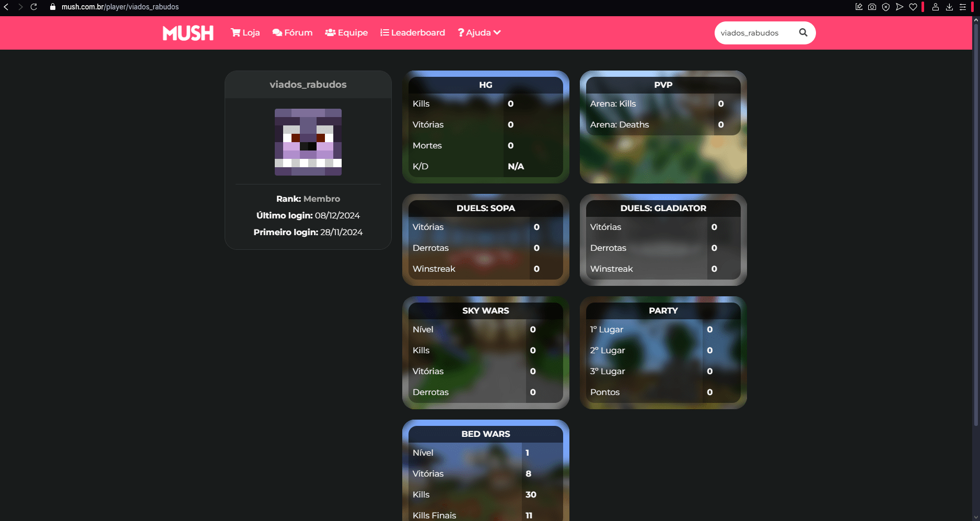Image resolution: width=980 pixels, height=521 pixels.
Task: Click Winstreak row in Duels: Sopa
Action: pos(486,269)
